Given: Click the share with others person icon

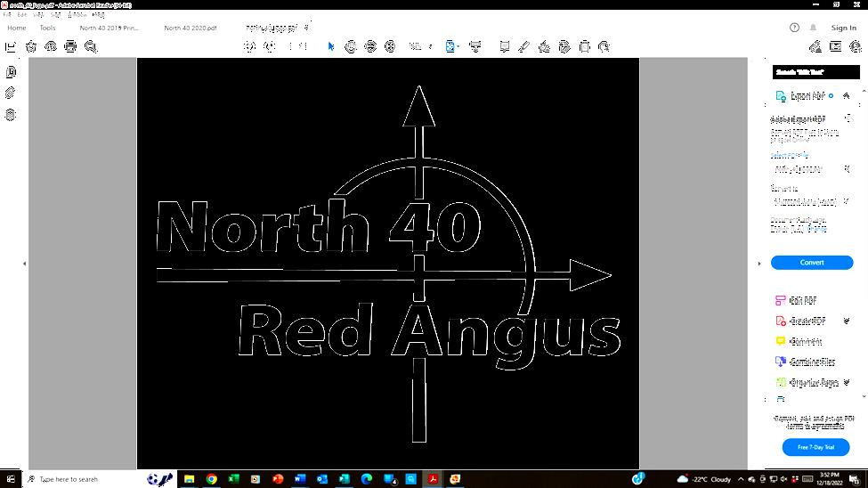Looking at the screenshot, I should [856, 46].
